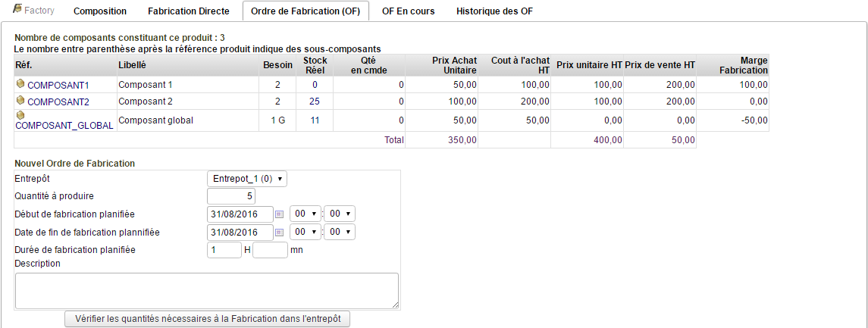The image size is (868, 328).
Task: Open calendar picker for fabrication end date
Action: coord(279,232)
